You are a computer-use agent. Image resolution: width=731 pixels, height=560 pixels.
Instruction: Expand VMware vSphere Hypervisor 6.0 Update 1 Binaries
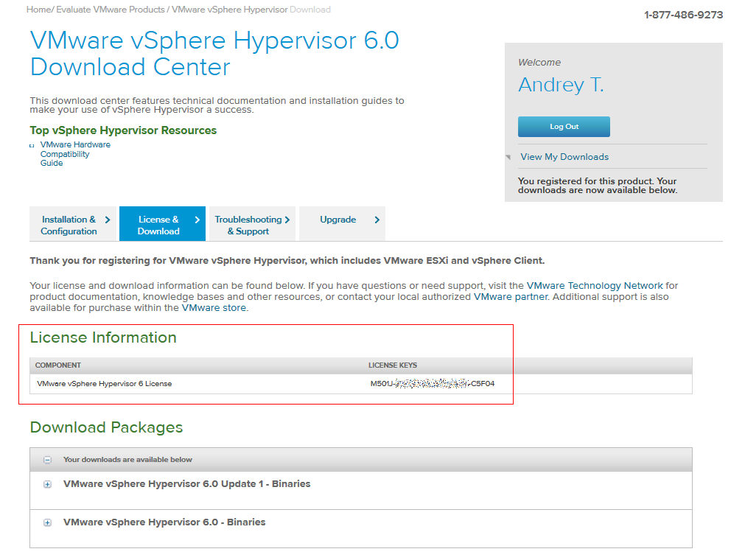click(x=47, y=484)
